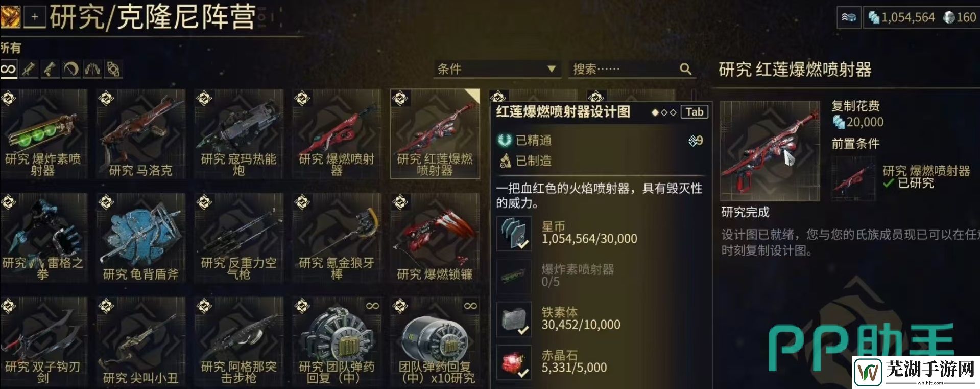Click the plus button beside avatar
The height and width of the screenshot is (389, 980).
coord(35,17)
